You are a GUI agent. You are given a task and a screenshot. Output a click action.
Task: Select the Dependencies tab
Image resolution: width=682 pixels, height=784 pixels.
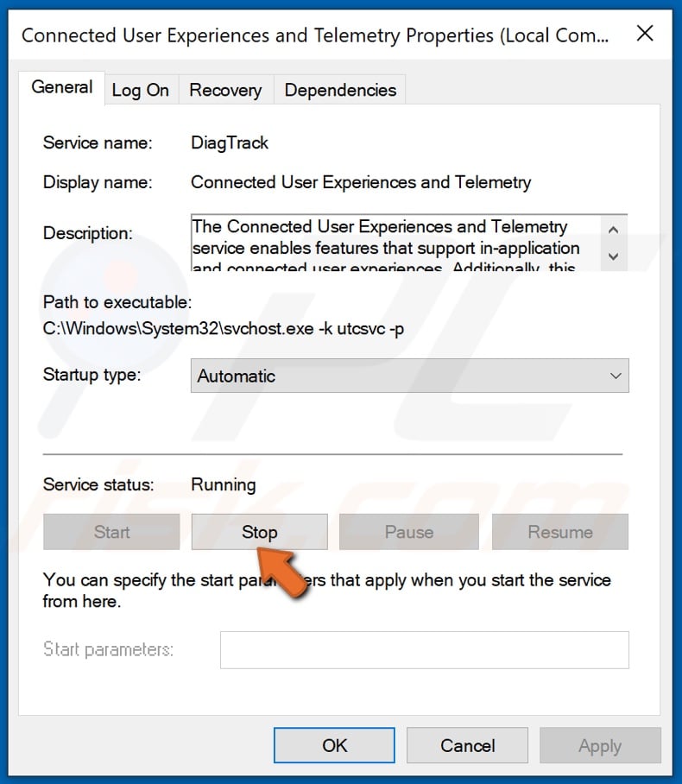338,89
